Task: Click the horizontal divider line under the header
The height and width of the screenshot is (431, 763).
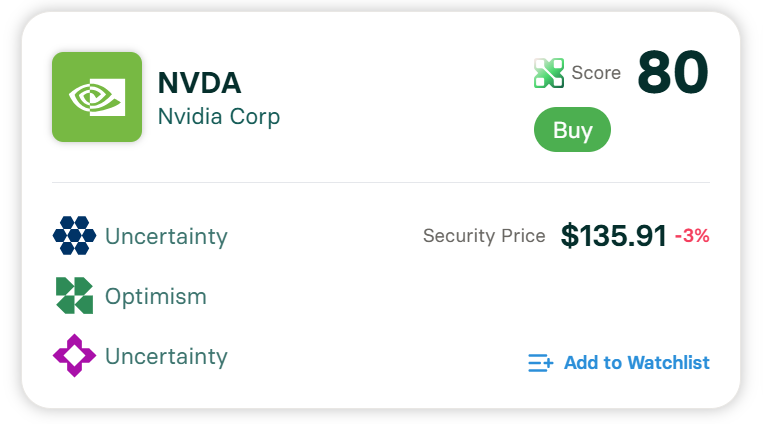Action: (380, 182)
